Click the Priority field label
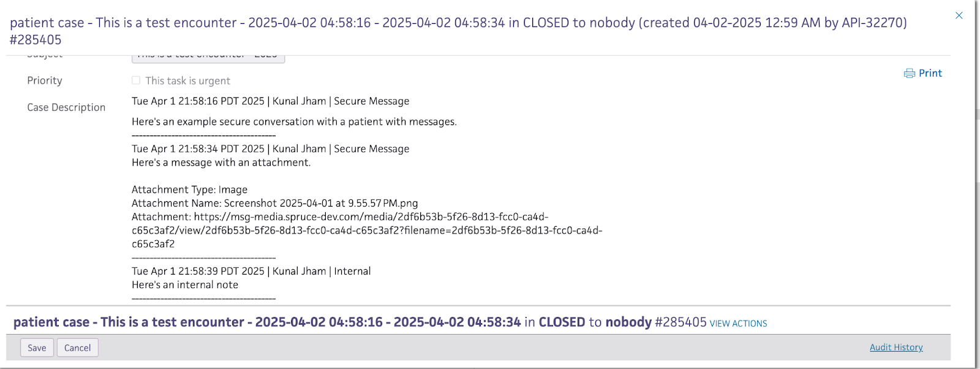This screenshot has height=369, width=980. point(45,80)
